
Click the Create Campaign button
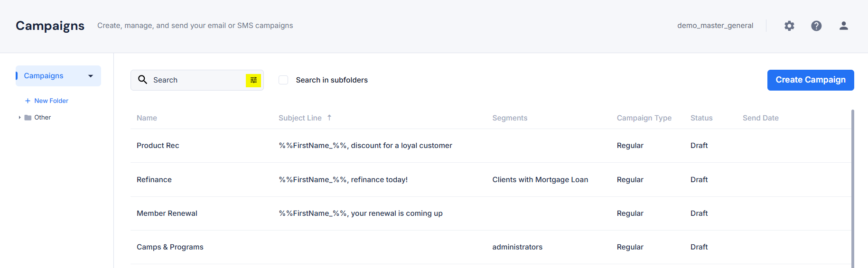pyautogui.click(x=811, y=80)
